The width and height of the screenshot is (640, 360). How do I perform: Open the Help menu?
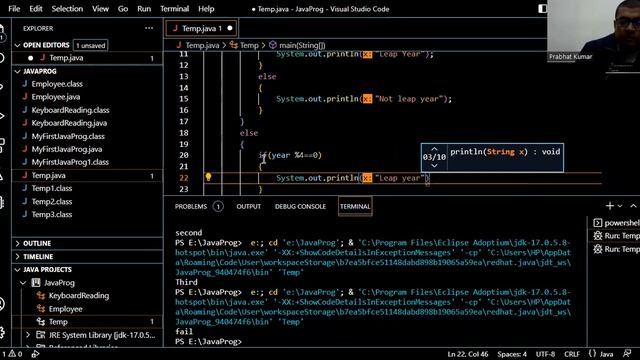point(206,9)
